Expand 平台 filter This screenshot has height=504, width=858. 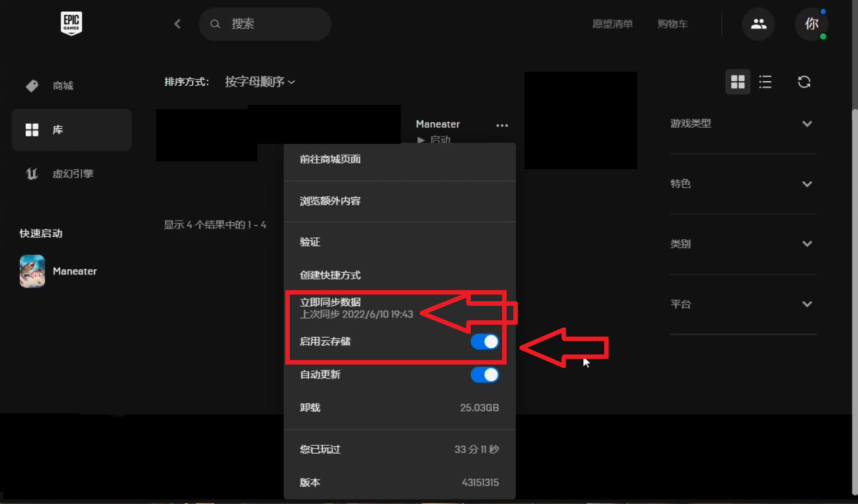[x=743, y=304]
